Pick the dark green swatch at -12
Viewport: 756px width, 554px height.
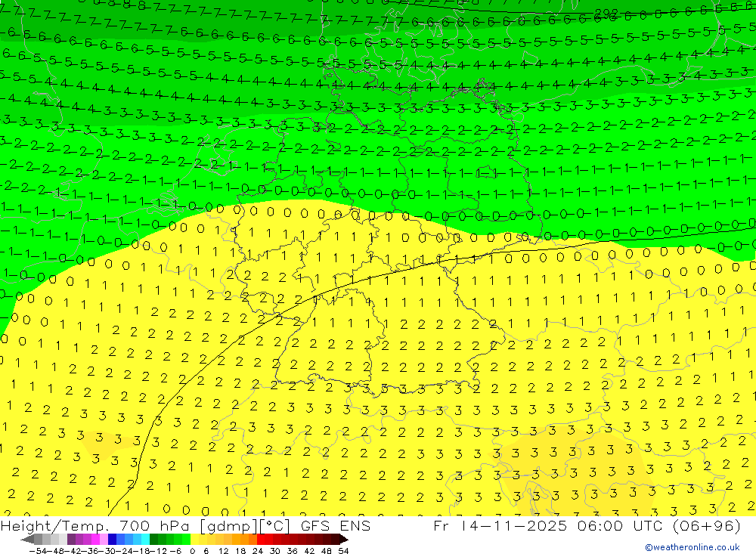(153, 540)
